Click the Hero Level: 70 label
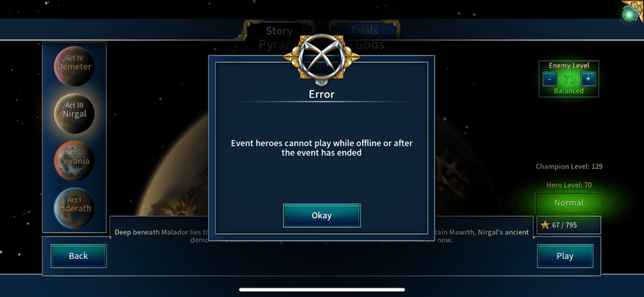Screen dimensions: 644x297 [x=569, y=185]
